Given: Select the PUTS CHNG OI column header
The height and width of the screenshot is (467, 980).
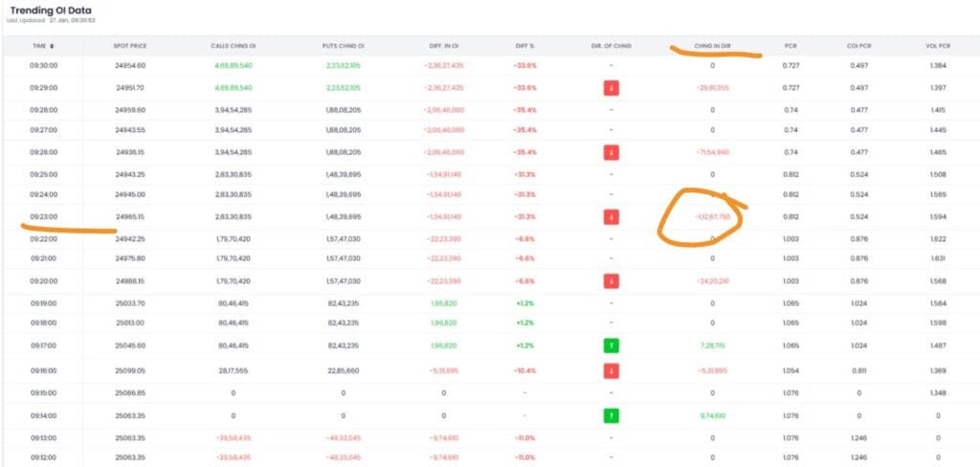Looking at the screenshot, I should click(342, 46).
